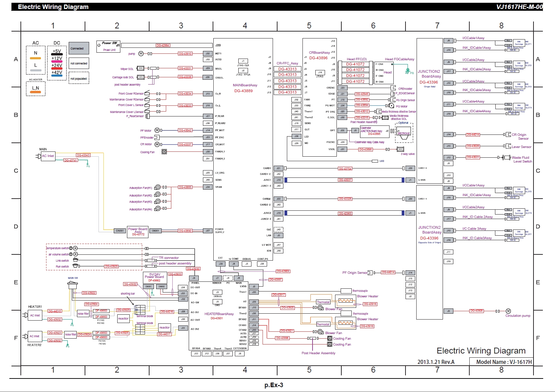Select the MAIN SW switch symbol
Image resolution: width=555 pixels, height=392 pixels.
(x=72, y=285)
